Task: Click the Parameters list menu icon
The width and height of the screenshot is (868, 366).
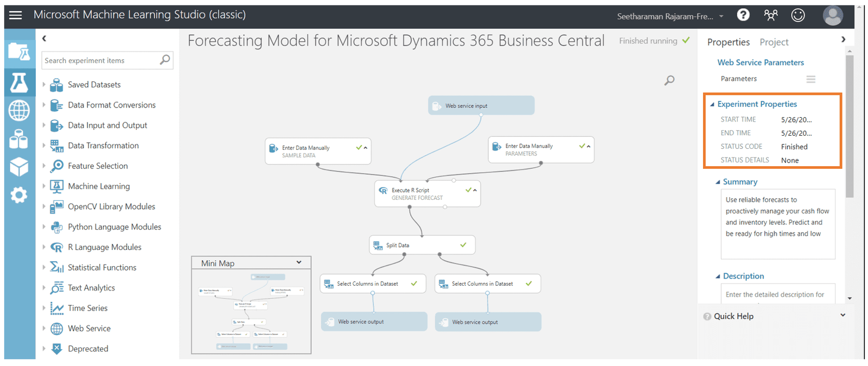Action: pos(810,79)
